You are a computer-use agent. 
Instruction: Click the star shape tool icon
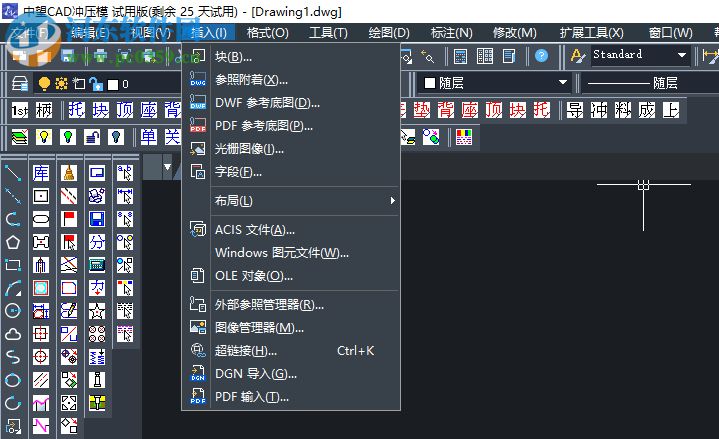(97, 311)
